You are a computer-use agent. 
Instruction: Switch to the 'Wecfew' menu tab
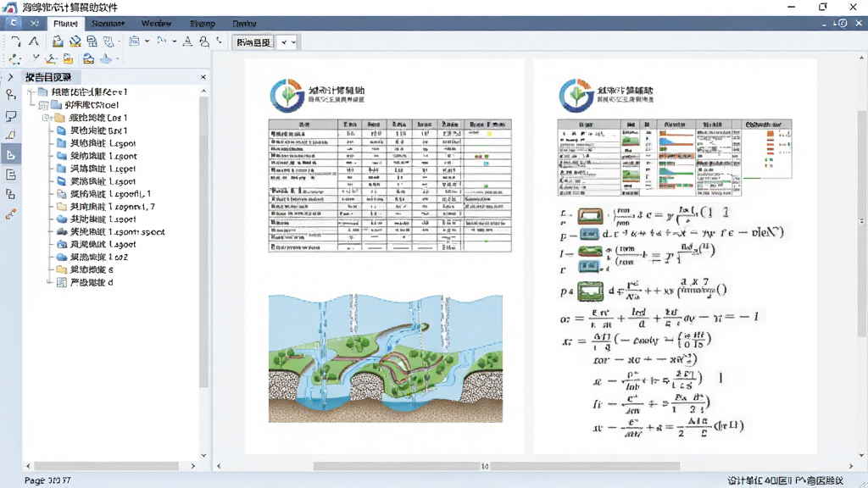click(x=156, y=24)
